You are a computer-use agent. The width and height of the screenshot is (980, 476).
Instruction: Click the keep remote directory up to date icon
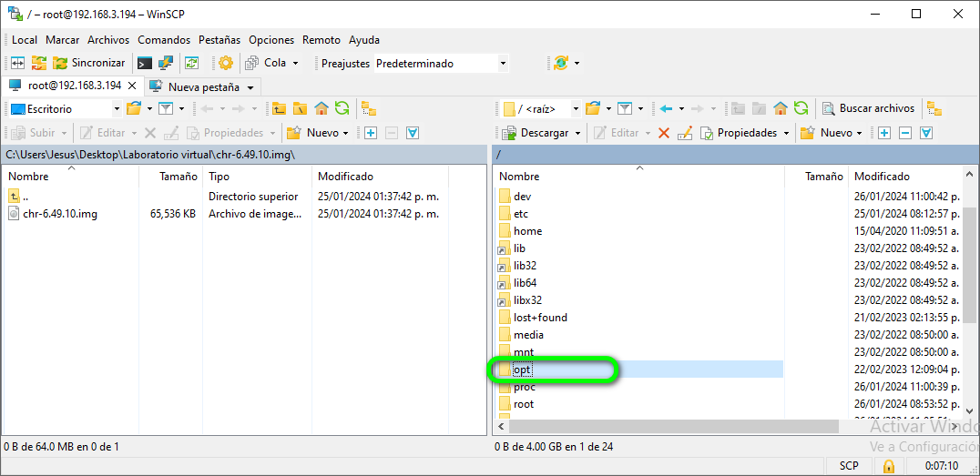pyautogui.click(x=191, y=63)
